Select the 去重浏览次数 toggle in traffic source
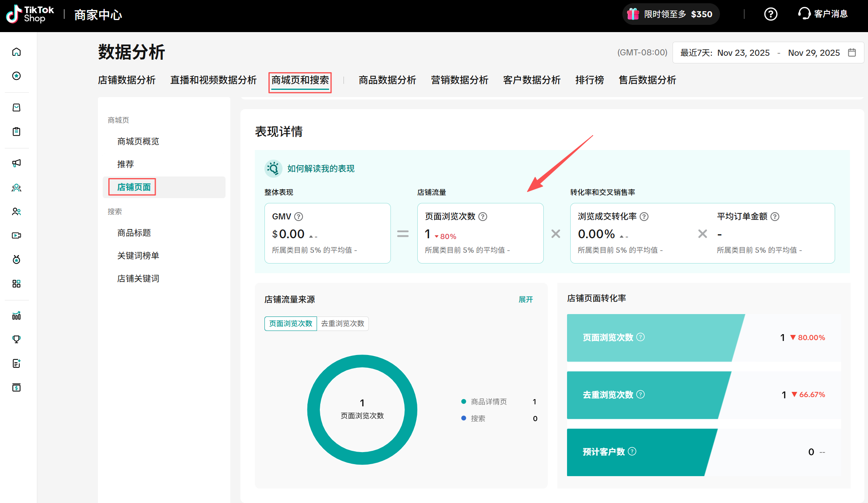This screenshot has width=868, height=503. pyautogui.click(x=343, y=324)
